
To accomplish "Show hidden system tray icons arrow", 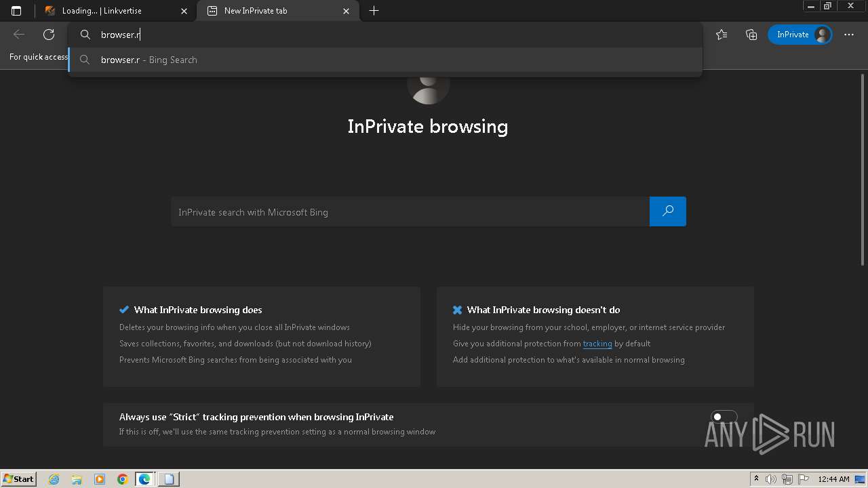I will 756,479.
